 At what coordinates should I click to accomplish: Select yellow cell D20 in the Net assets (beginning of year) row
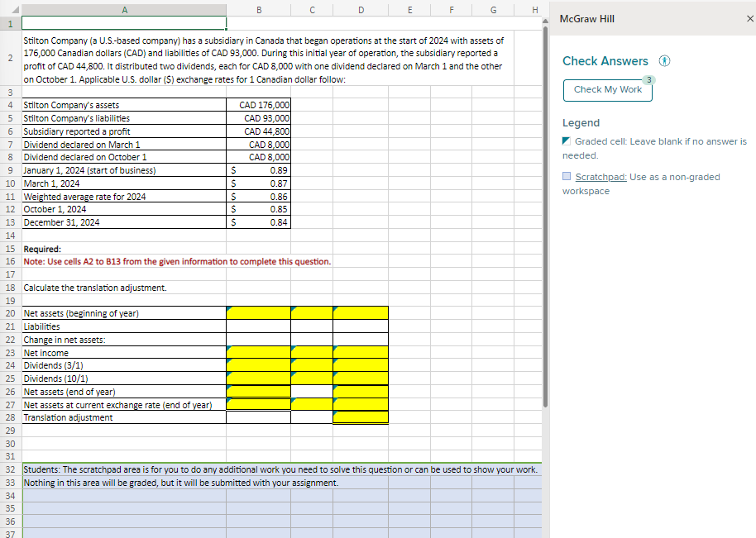(361, 313)
